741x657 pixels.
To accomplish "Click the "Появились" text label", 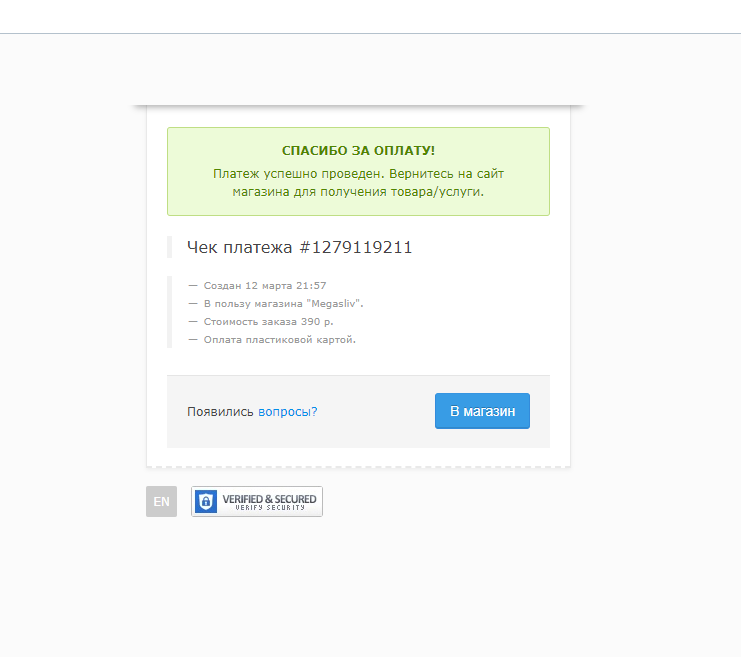I will pyautogui.click(x=220, y=412).
